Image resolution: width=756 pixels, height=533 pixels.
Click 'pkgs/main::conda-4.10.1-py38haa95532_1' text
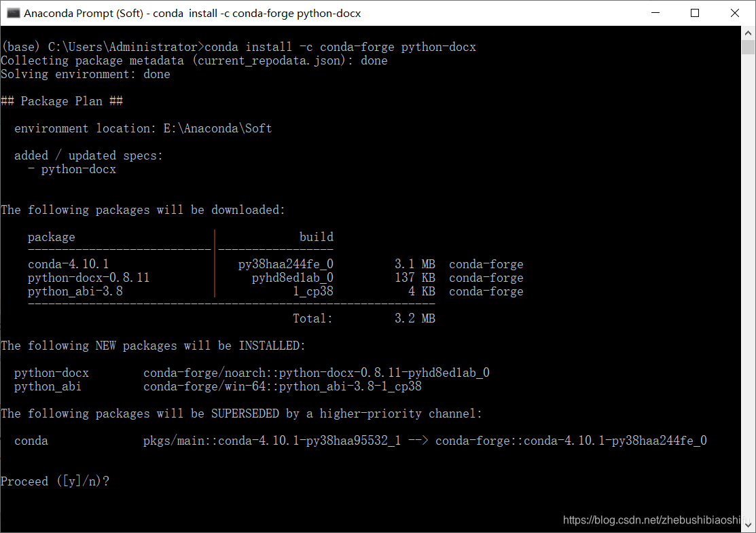[x=272, y=441]
